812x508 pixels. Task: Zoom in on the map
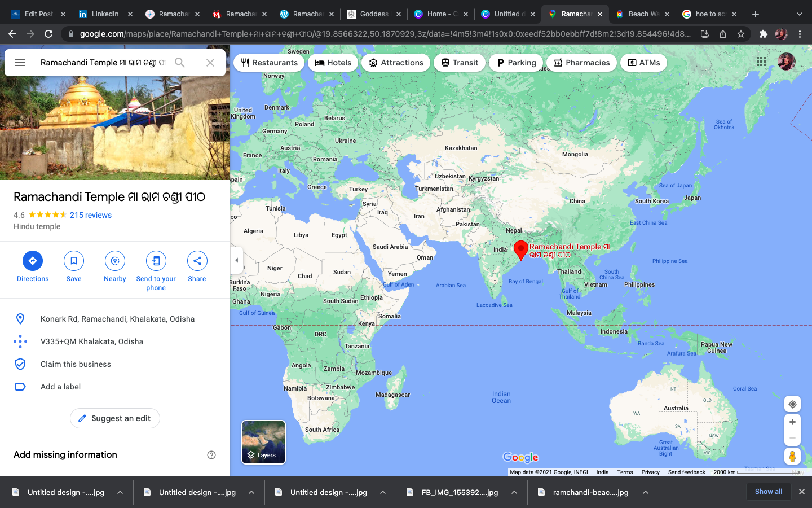[792, 422]
